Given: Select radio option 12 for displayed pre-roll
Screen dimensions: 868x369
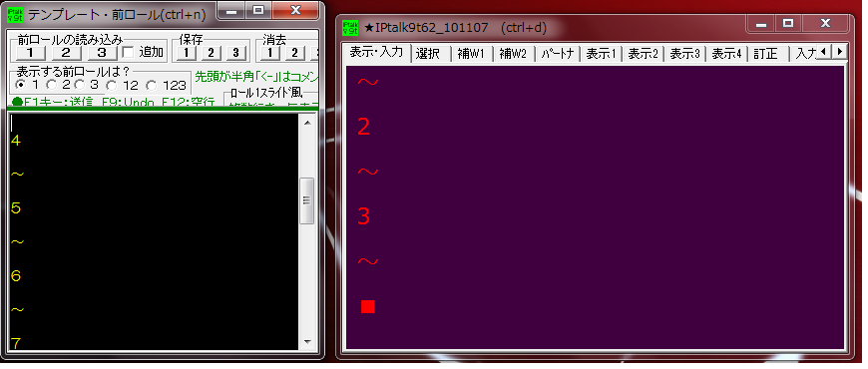Looking at the screenshot, I should click(x=112, y=86).
